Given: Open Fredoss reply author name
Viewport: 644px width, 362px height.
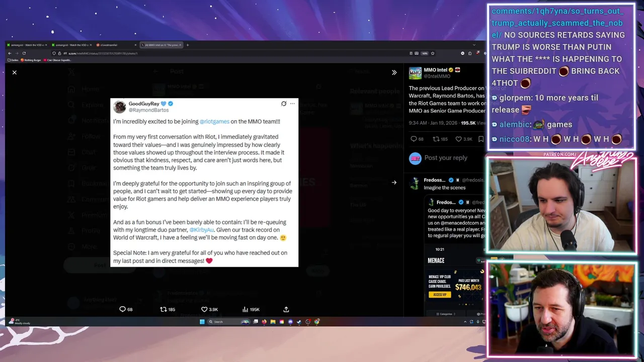Looking at the screenshot, I should (x=435, y=180).
